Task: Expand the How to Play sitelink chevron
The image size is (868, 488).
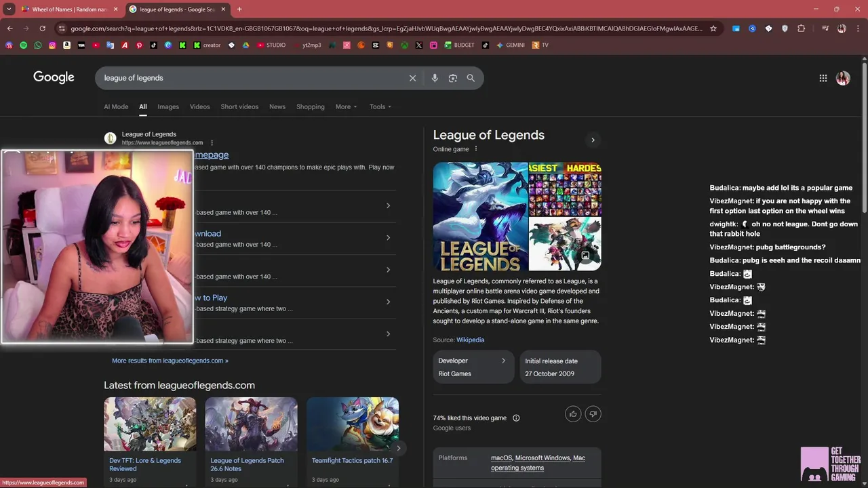Action: 388,302
